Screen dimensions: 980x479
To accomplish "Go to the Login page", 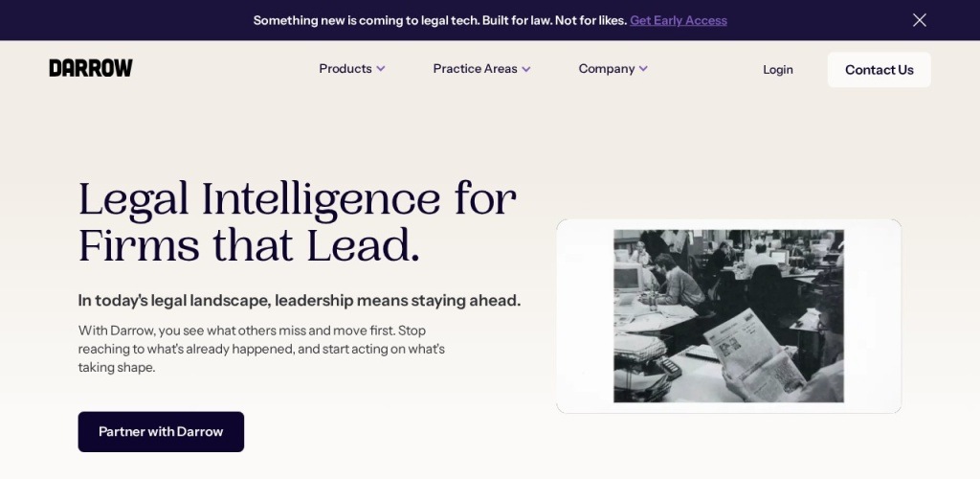I will [x=777, y=69].
